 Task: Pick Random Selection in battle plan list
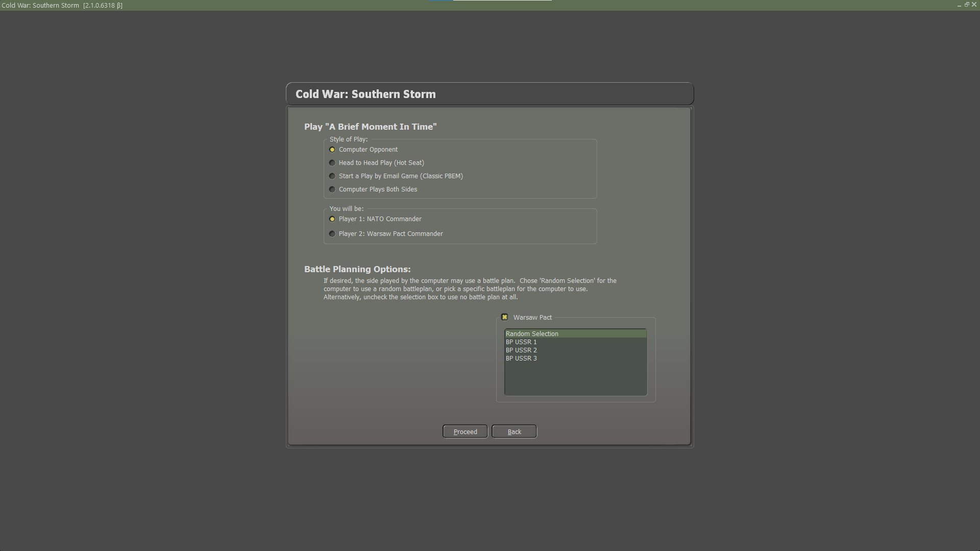[575, 334]
